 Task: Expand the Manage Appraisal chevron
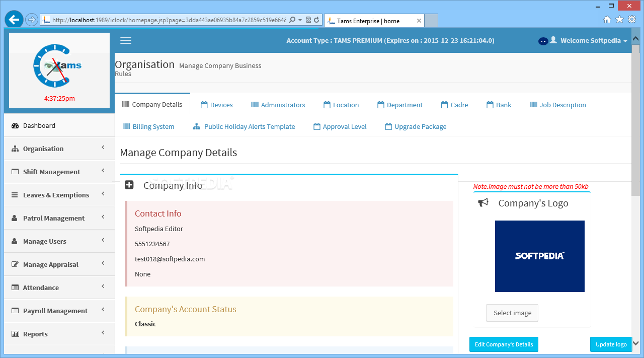point(103,263)
